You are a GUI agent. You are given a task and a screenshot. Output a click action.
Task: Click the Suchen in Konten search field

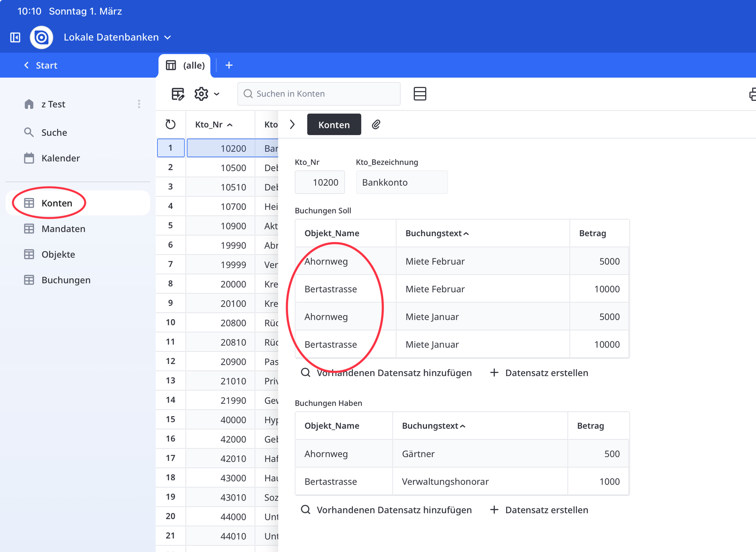[x=319, y=94]
